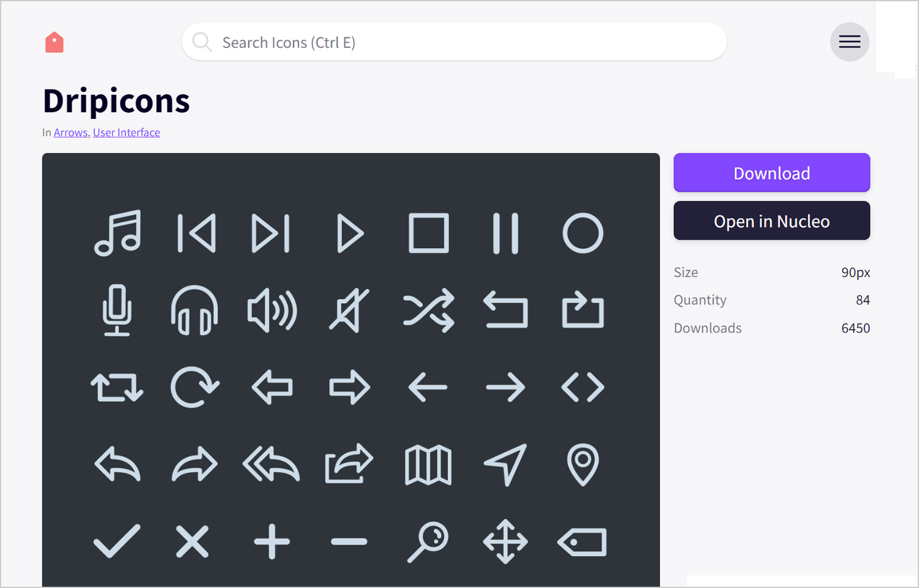This screenshot has height=588, width=919.
Task: Select the checkmark icon
Action: pyautogui.click(x=117, y=541)
